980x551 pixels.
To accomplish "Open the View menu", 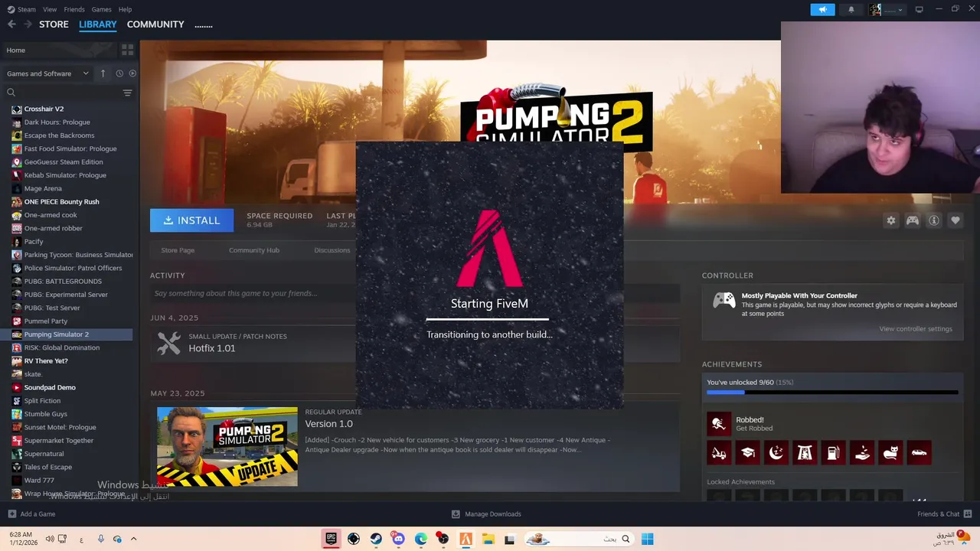I will 50,9.
